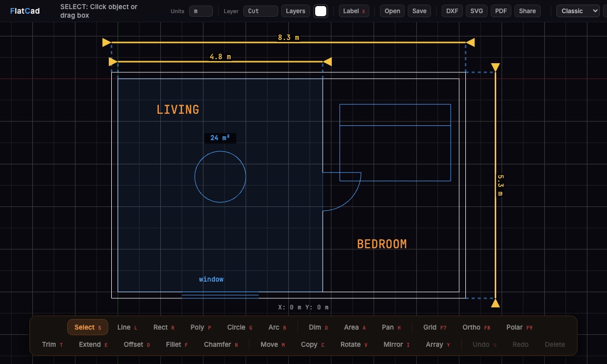Image resolution: width=607 pixels, height=364 pixels.
Task: Click the Share button
Action: [x=528, y=11]
